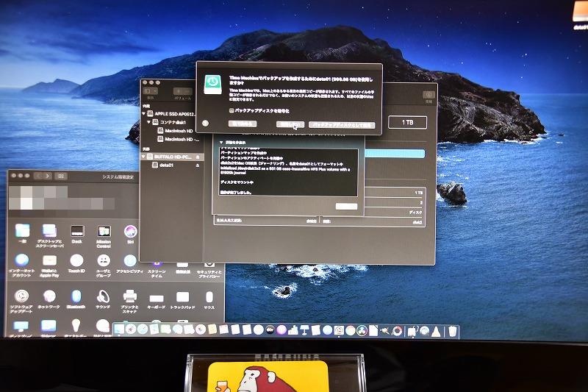The width and height of the screenshot is (588, 392).
Task: Open the Trash in the Dock
Action: [x=453, y=331]
